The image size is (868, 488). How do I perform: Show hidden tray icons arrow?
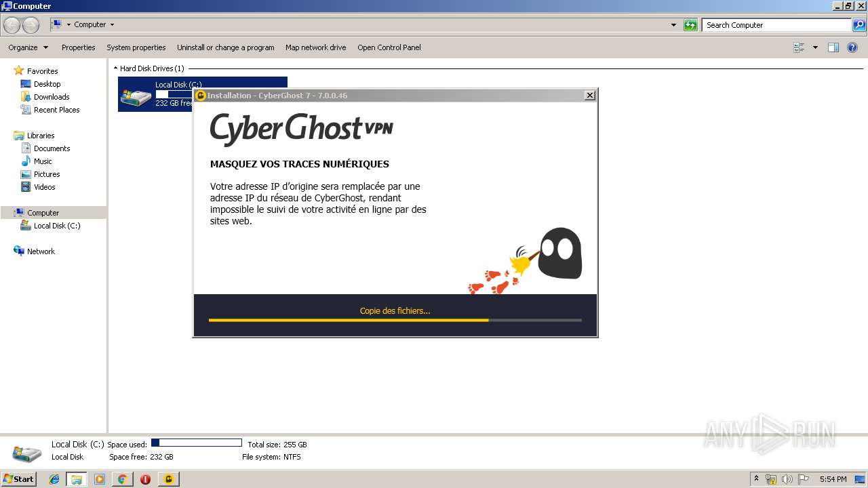point(756,479)
